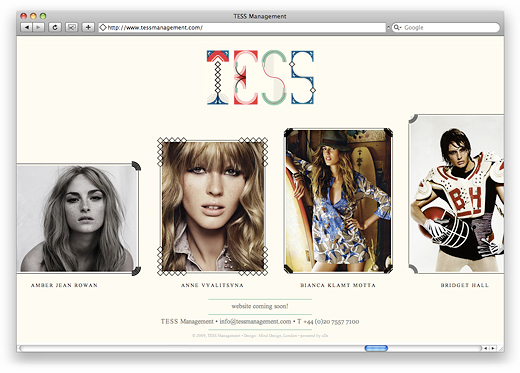Click into the Google search field
The image size is (520, 373).
point(446,27)
